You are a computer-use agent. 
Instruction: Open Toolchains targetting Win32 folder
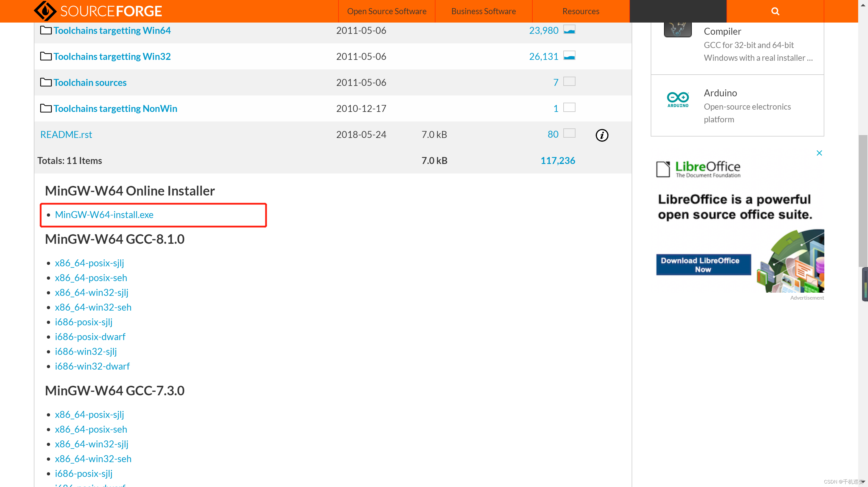tap(112, 56)
